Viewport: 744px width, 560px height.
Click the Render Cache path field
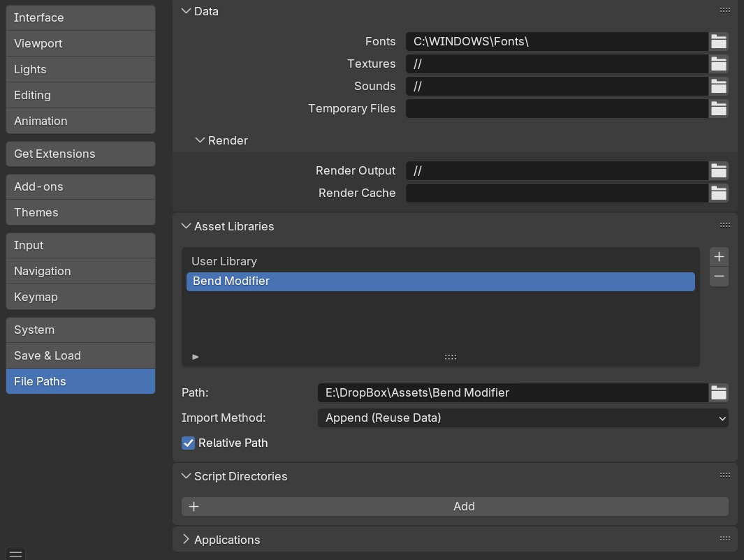point(557,193)
